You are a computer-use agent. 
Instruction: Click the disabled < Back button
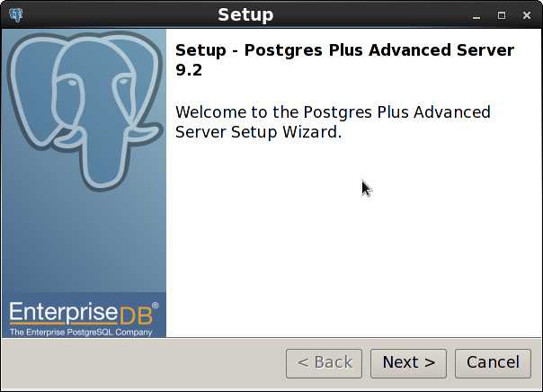(325, 363)
